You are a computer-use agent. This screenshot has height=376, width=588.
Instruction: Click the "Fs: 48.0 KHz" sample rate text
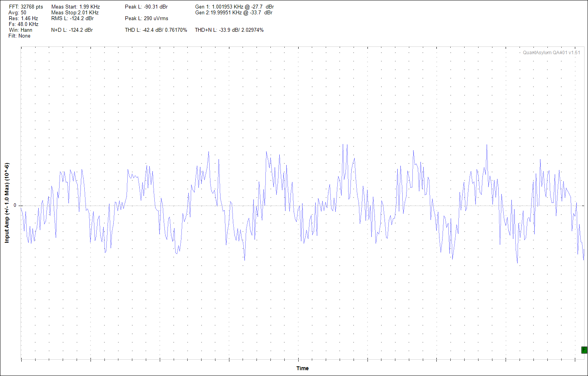24,24
